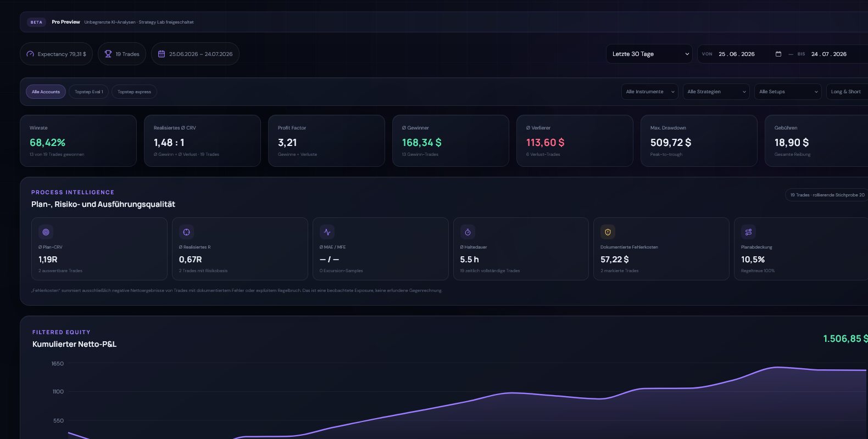
Task: Select the Topstep Eval 1 account
Action: pos(89,92)
